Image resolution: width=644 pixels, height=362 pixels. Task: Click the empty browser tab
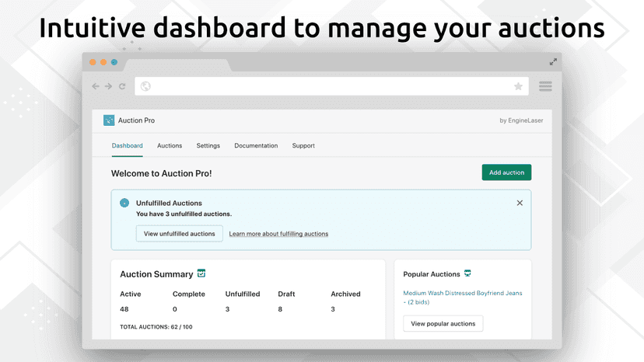coord(177,65)
